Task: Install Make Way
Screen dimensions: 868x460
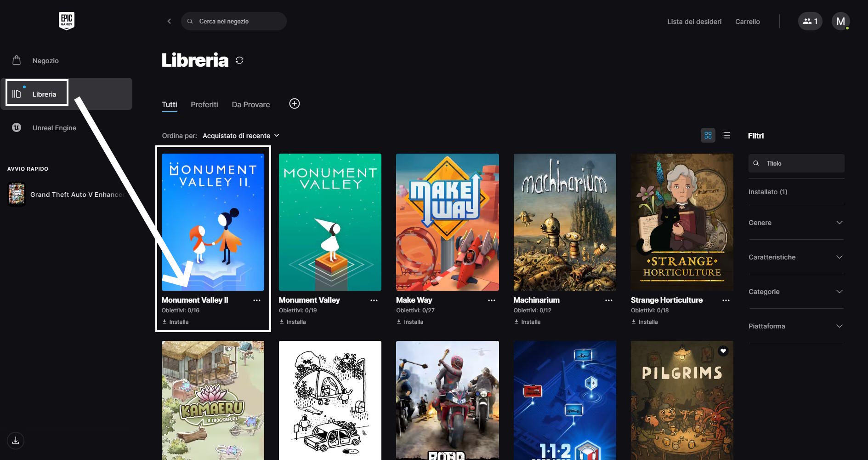Action: click(410, 322)
